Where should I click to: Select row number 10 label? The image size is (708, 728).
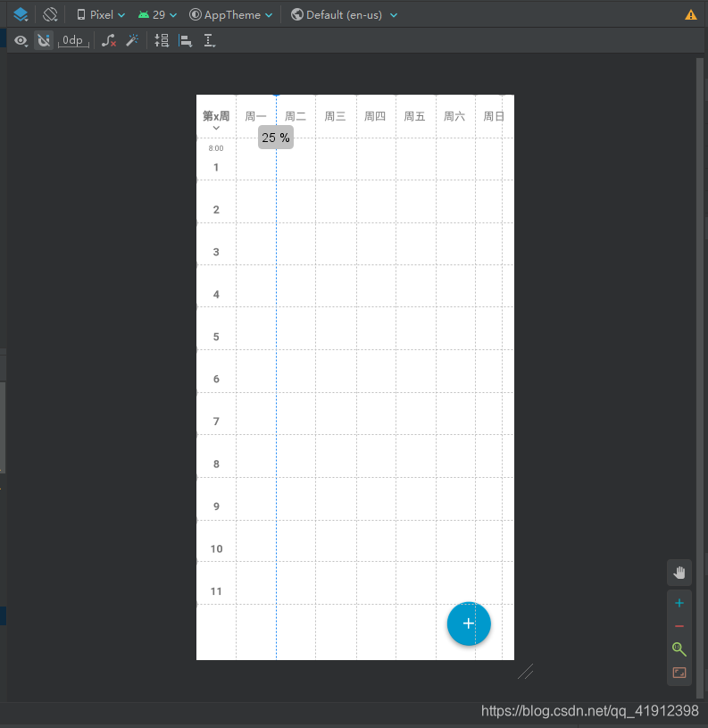click(x=216, y=548)
